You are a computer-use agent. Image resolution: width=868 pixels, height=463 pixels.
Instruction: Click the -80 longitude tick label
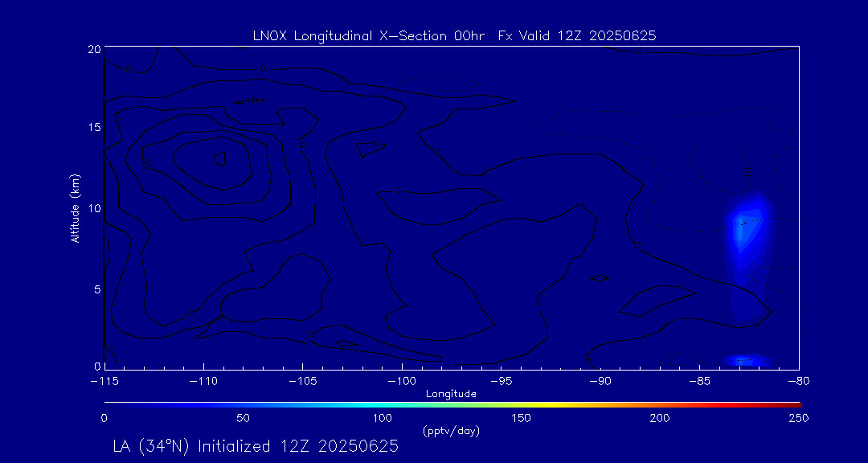click(x=798, y=382)
